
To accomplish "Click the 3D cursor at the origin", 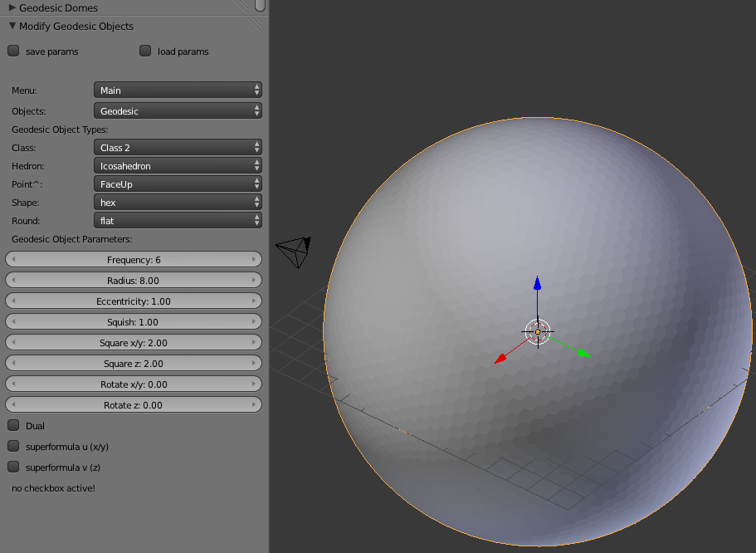I will point(538,332).
